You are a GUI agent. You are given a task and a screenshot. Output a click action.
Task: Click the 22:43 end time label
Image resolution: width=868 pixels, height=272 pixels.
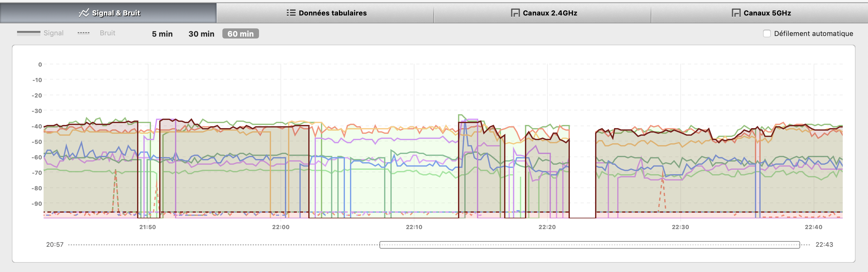824,245
